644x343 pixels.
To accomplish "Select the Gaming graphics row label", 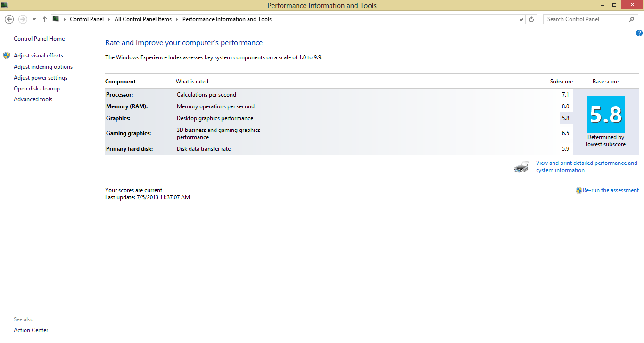I will click(x=129, y=133).
